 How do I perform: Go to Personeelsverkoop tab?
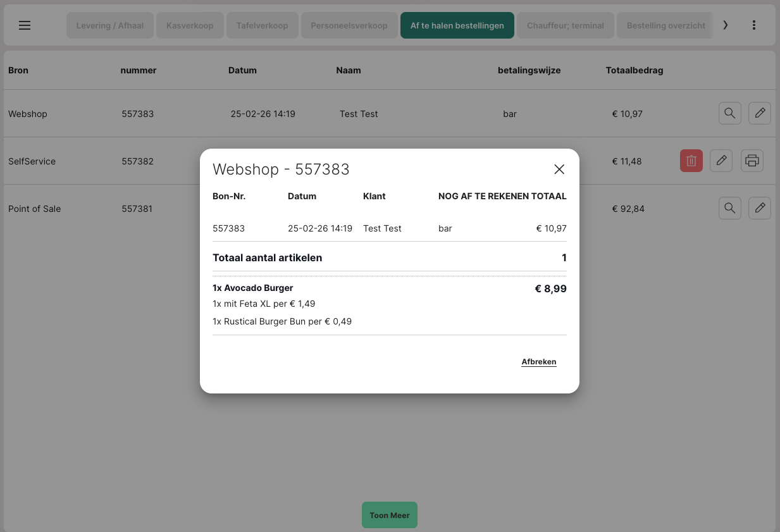point(349,26)
